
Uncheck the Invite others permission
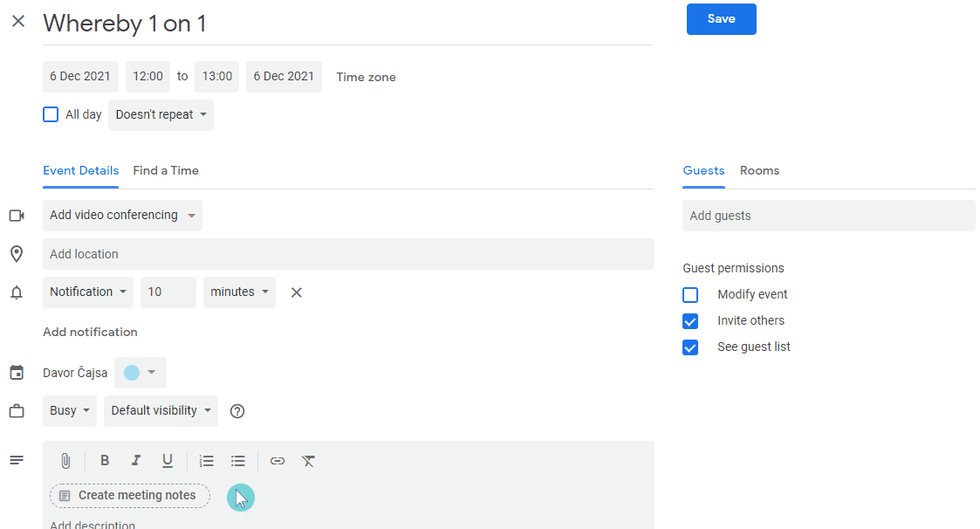[x=690, y=321]
